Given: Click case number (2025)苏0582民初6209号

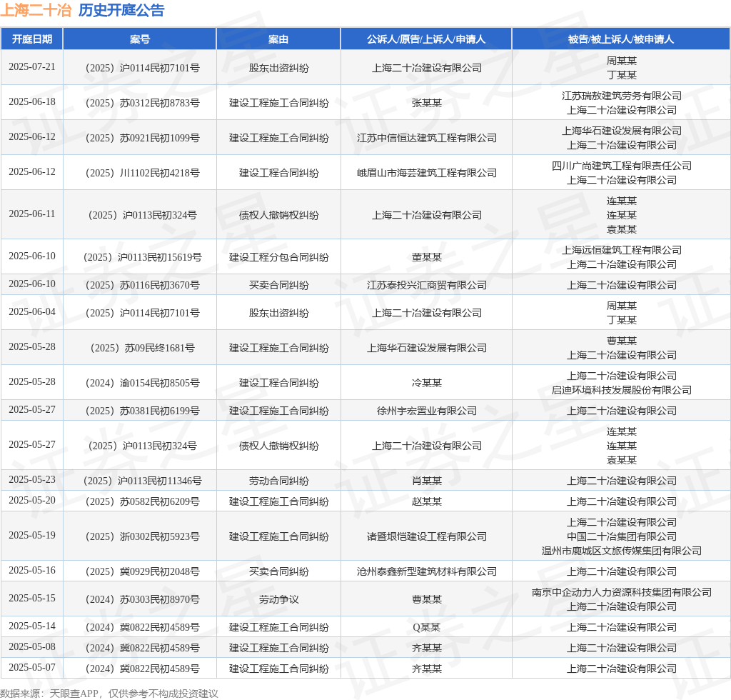Looking at the screenshot, I should (x=142, y=501).
